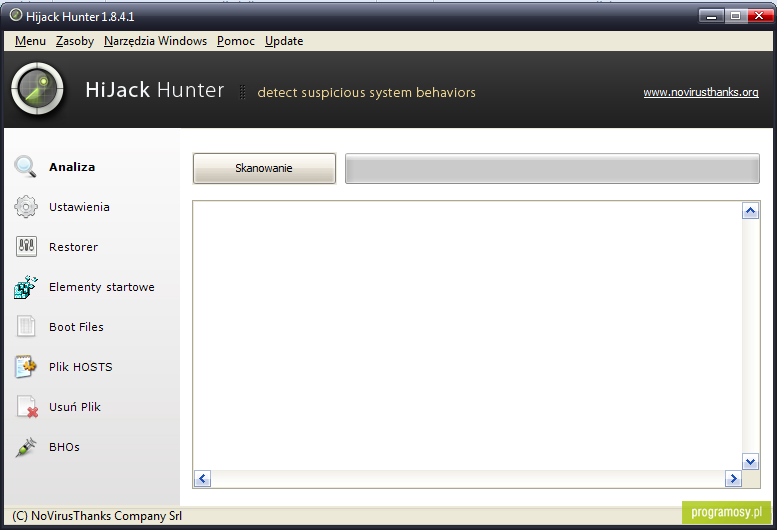777x530 pixels.
Task: Choose the Usuń Plik label
Action: coord(75,407)
